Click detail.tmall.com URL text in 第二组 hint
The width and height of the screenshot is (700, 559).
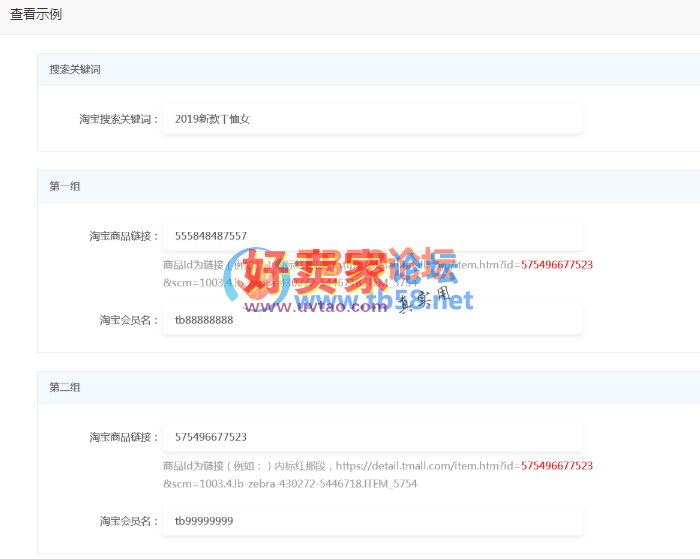click(x=428, y=466)
